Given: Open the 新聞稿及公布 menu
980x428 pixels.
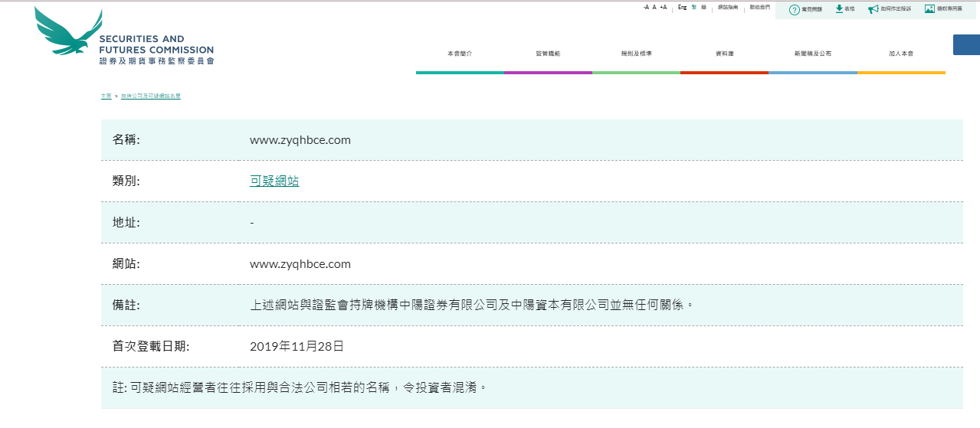Looking at the screenshot, I should click(x=812, y=54).
